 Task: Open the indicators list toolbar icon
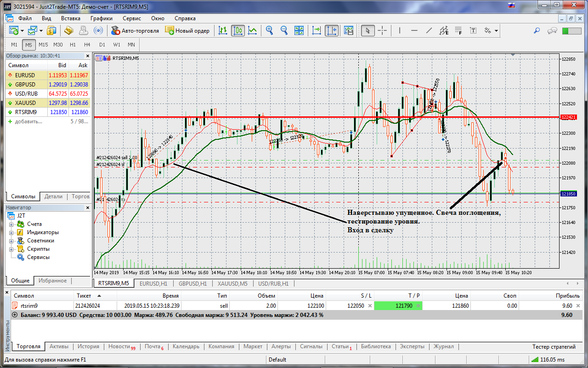(x=349, y=31)
